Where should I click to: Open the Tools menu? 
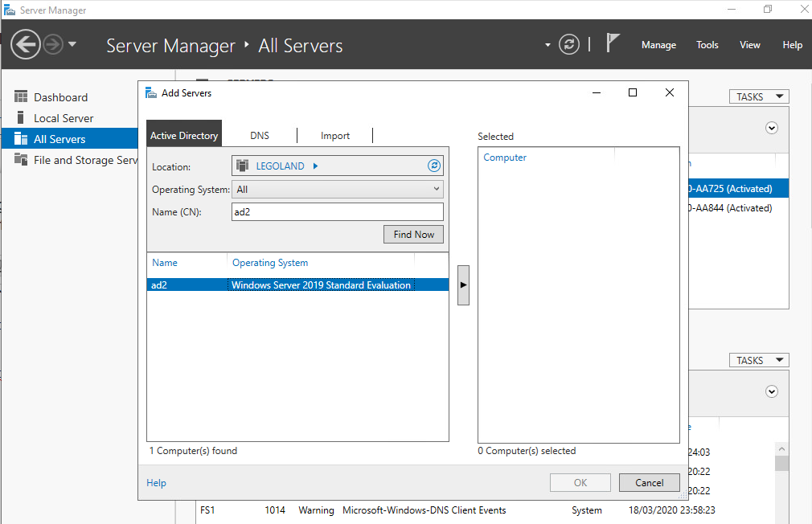[707, 45]
